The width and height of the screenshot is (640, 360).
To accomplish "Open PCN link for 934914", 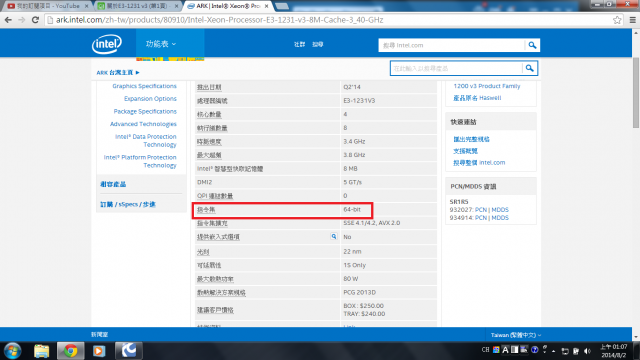I will coord(481,218).
